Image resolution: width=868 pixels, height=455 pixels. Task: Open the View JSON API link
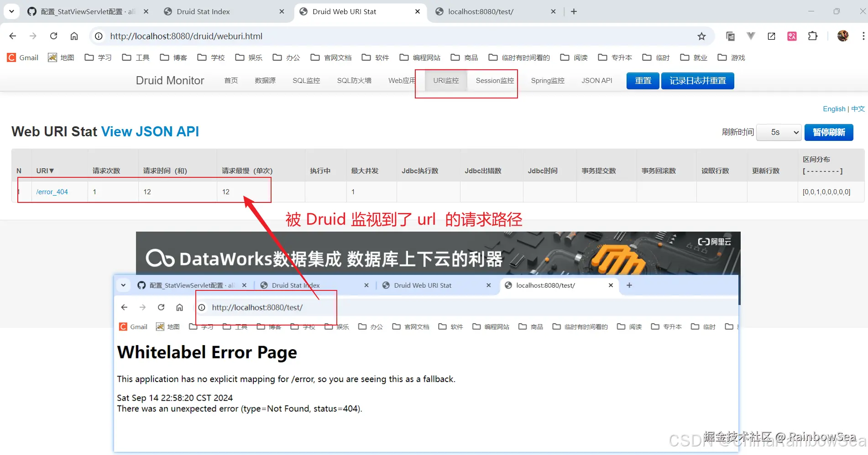pos(150,131)
